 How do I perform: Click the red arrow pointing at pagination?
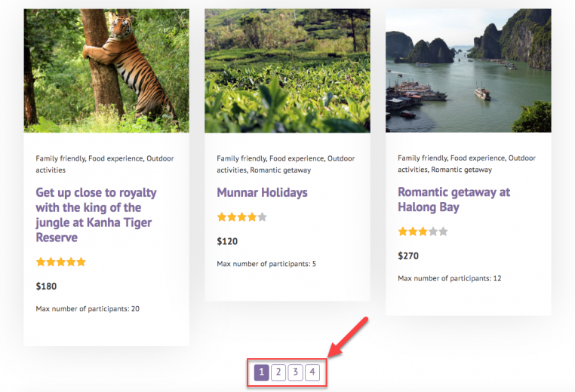348,336
